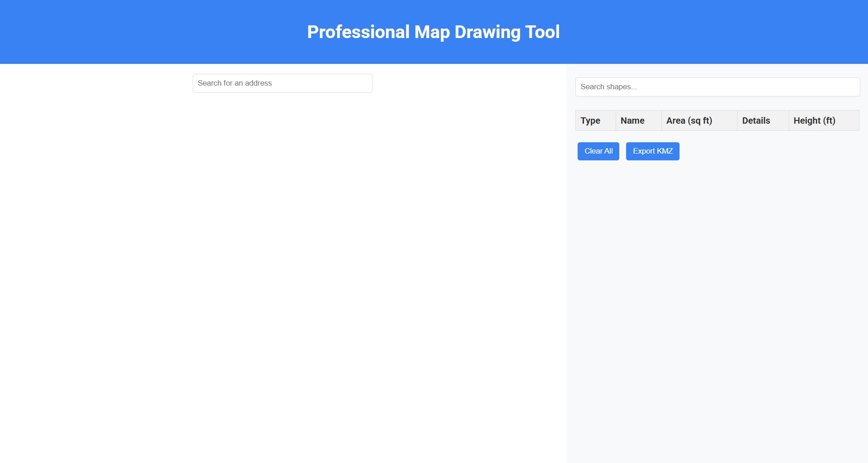Select the Details column header
The height and width of the screenshot is (463, 868).
coord(756,121)
